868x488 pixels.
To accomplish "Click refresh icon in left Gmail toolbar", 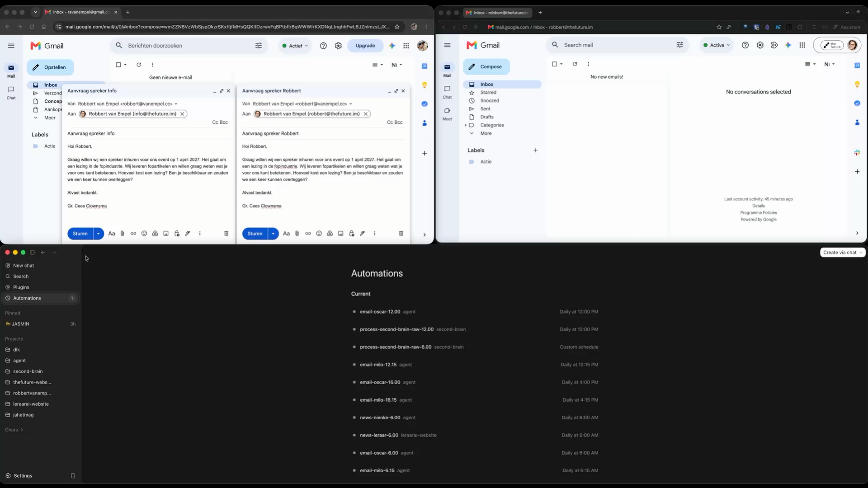I will pyautogui.click(x=139, y=65).
